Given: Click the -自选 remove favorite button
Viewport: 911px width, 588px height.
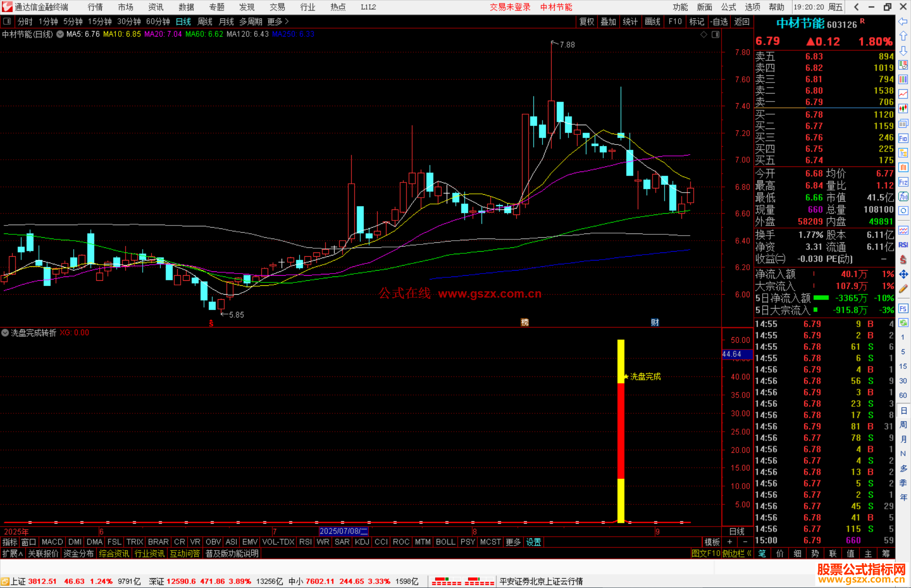Looking at the screenshot, I should click(x=719, y=21).
